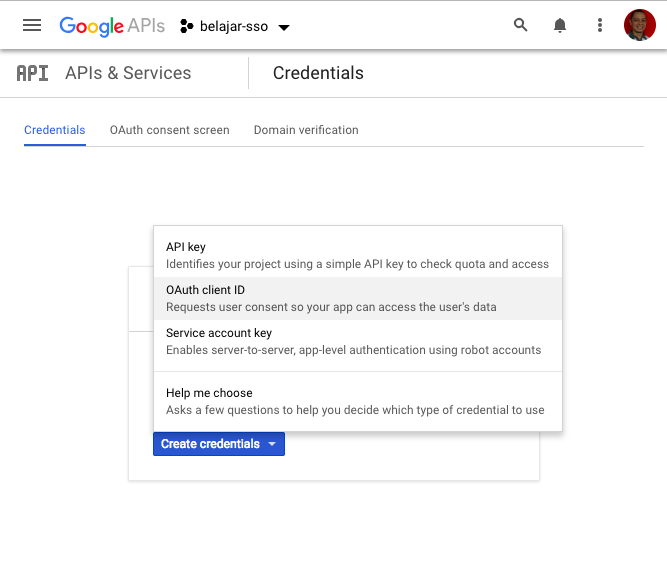Screen dimensions: 667x568
Task: Click the Google APIs logo
Action: 112,26
